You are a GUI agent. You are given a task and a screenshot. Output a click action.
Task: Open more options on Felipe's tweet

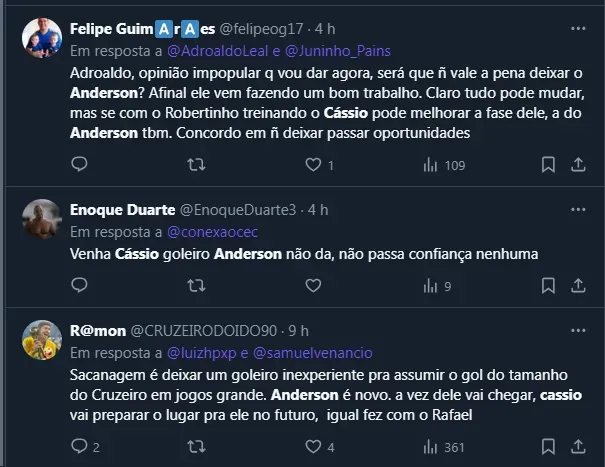tap(578, 26)
